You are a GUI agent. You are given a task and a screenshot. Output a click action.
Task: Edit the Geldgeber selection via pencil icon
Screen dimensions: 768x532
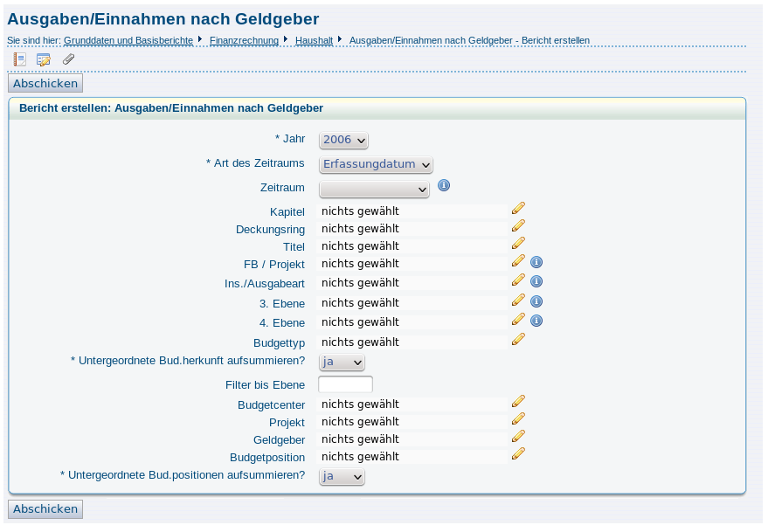point(518,436)
